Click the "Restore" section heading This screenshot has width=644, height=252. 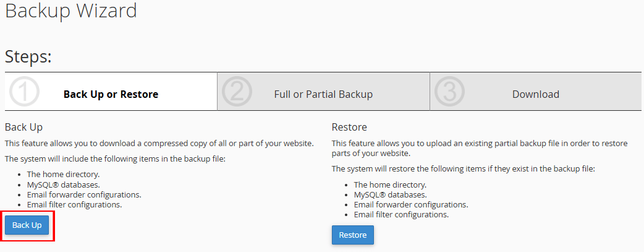click(349, 127)
